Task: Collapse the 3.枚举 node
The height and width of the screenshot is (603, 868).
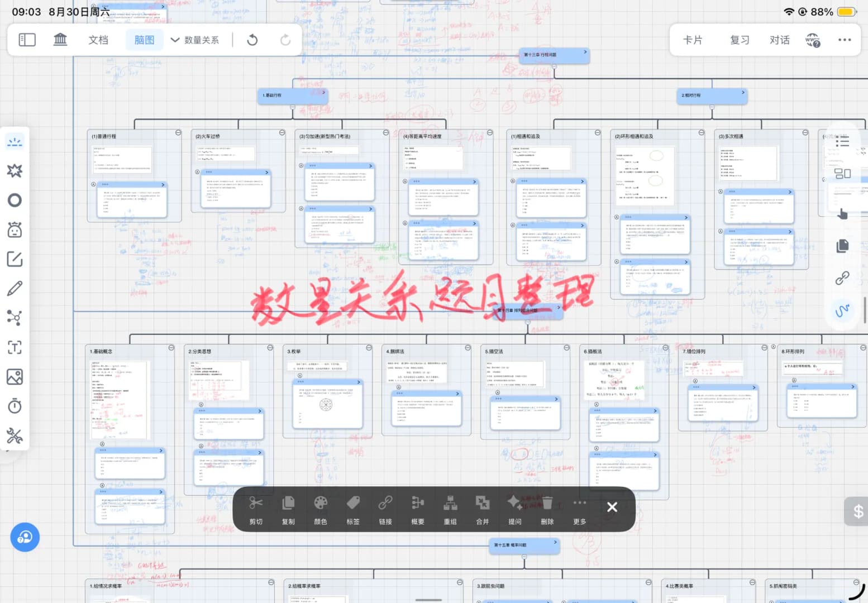Action: (x=369, y=348)
